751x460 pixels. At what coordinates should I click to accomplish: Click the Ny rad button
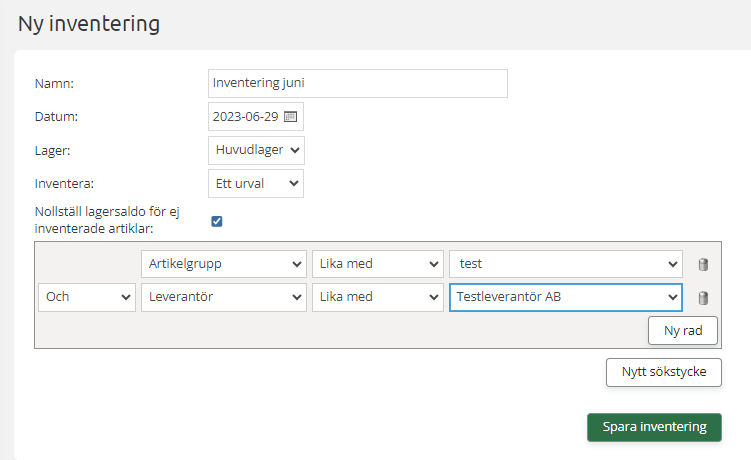tap(683, 330)
